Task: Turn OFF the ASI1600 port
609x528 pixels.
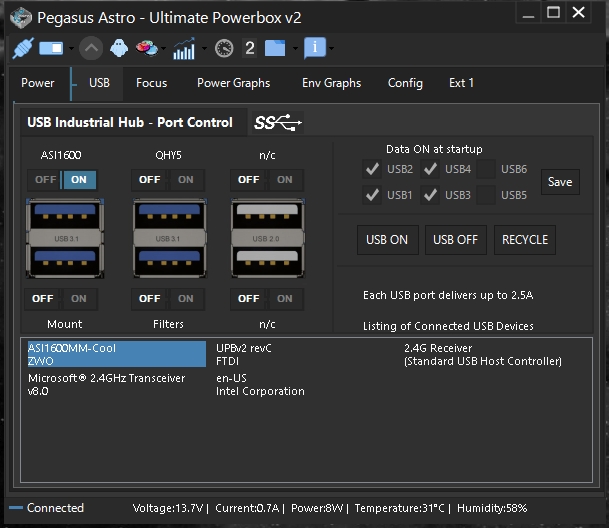Action: [45, 180]
